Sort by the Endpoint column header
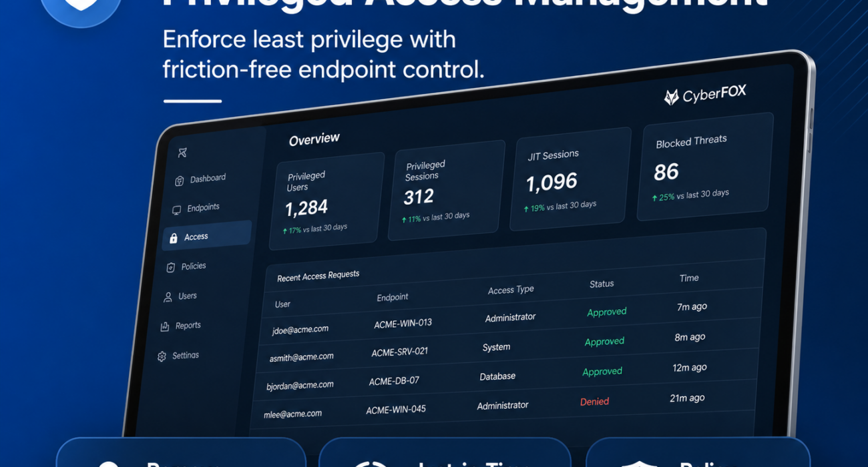 (393, 298)
